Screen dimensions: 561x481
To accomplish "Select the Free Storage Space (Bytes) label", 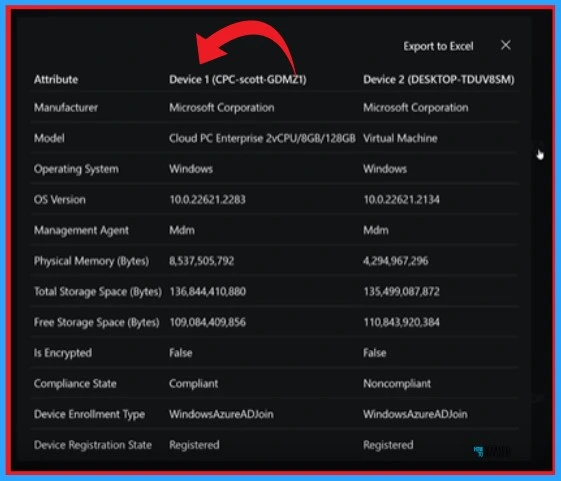I will (97, 322).
